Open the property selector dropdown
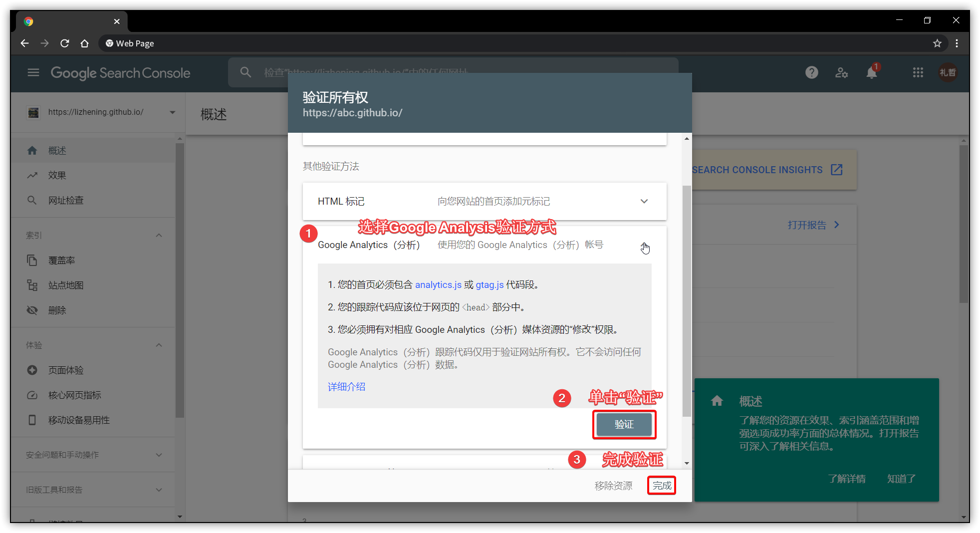 click(102, 112)
